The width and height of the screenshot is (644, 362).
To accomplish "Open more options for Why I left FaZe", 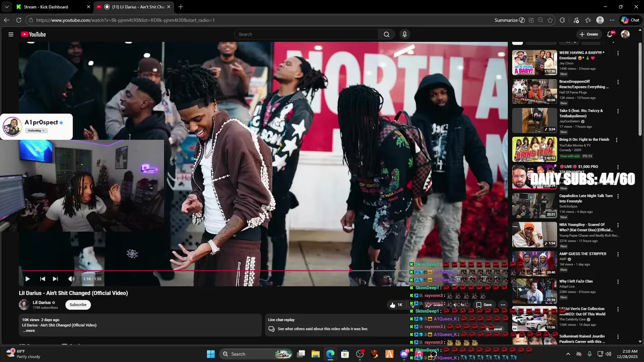I will [618, 282].
